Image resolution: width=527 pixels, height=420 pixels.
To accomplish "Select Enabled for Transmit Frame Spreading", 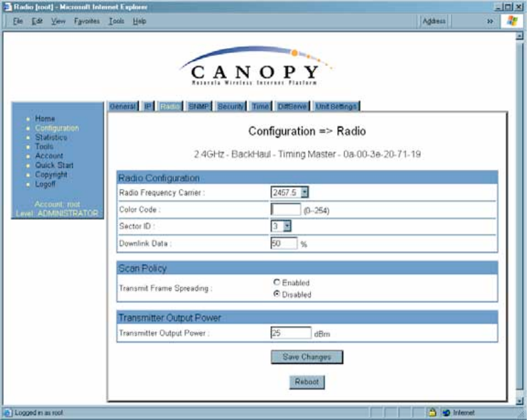I will pos(276,282).
